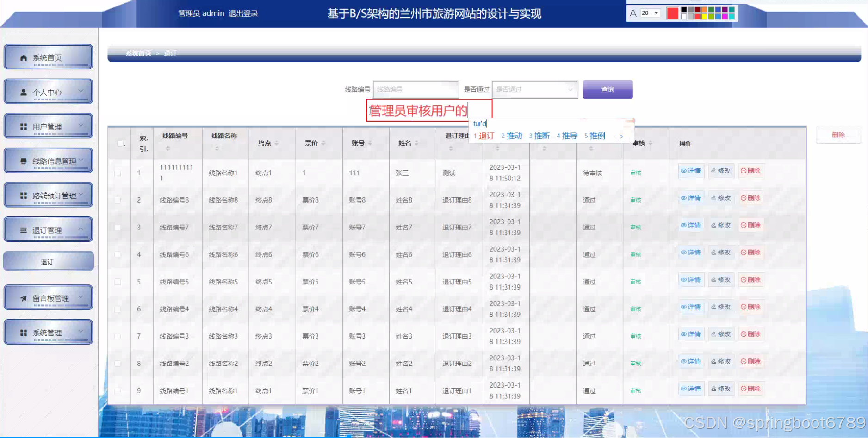Click the 线路编号 search input
Screen dimensions: 868x438
(x=416, y=89)
